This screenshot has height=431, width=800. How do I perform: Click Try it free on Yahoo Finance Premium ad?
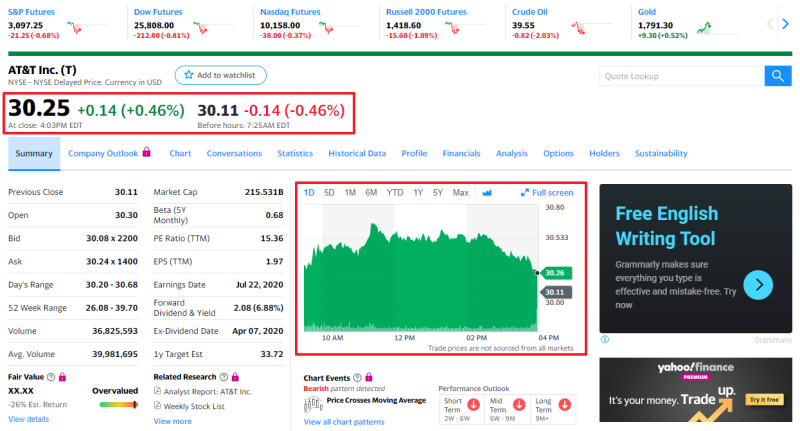point(764,399)
